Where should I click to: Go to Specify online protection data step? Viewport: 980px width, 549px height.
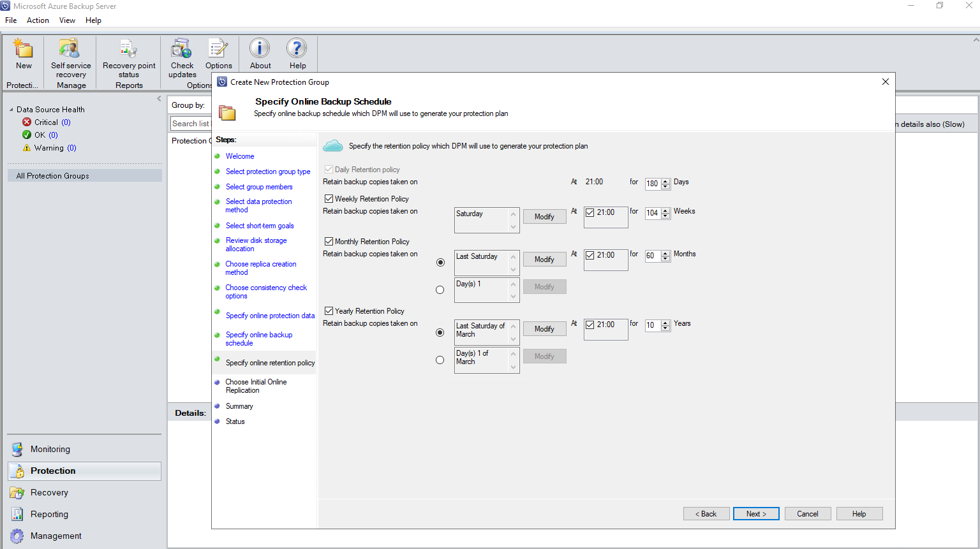(x=270, y=316)
